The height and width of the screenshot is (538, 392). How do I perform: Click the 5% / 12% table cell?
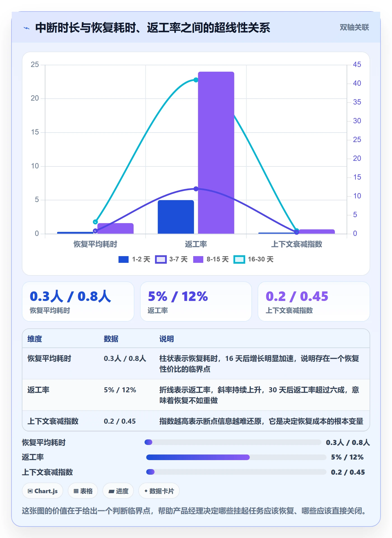tap(120, 390)
